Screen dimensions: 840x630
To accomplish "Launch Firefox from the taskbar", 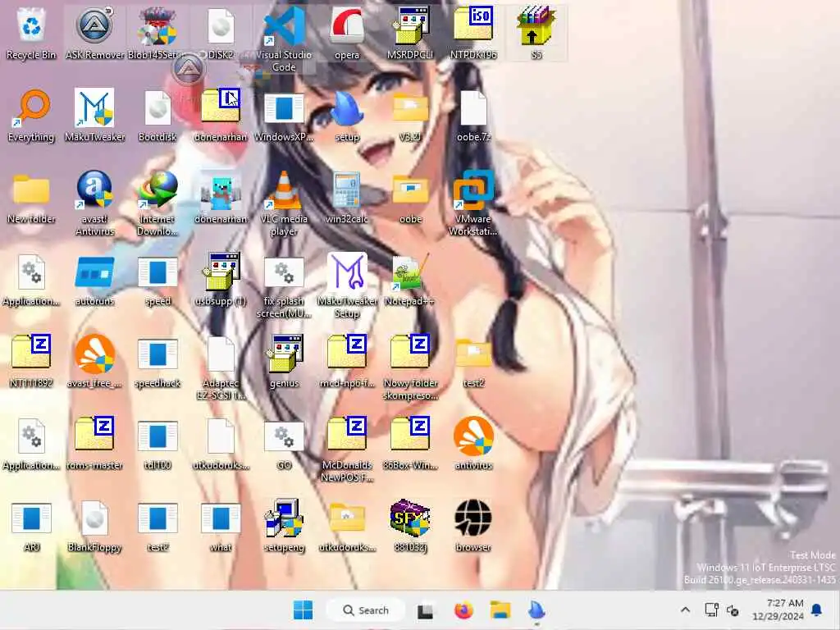I will 464,610.
